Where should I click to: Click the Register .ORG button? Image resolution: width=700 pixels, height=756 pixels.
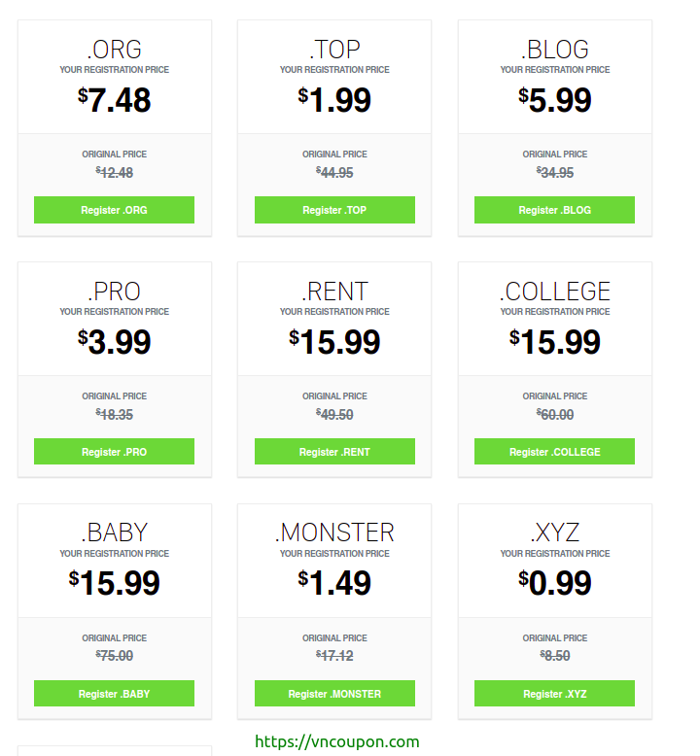pos(114,210)
